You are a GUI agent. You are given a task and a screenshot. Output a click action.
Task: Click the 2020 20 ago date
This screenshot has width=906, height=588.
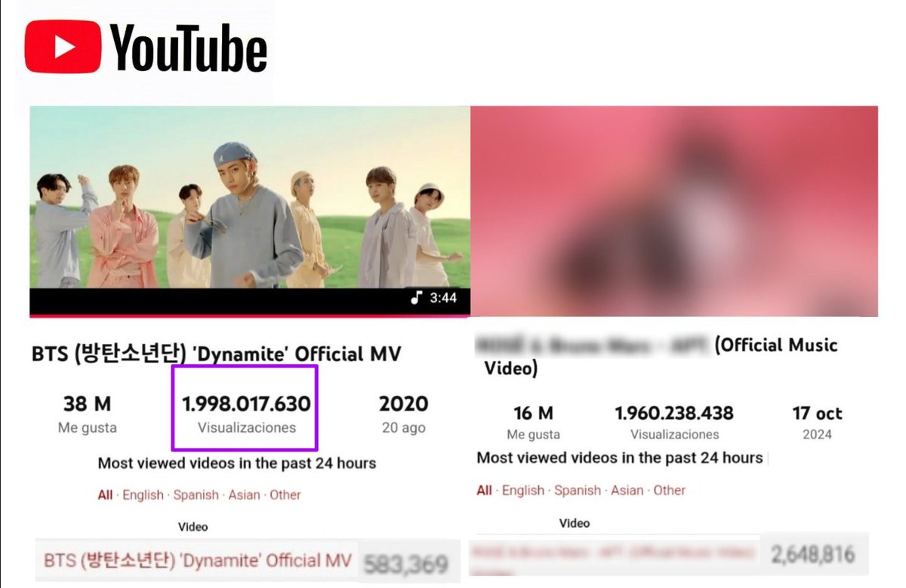pyautogui.click(x=403, y=414)
